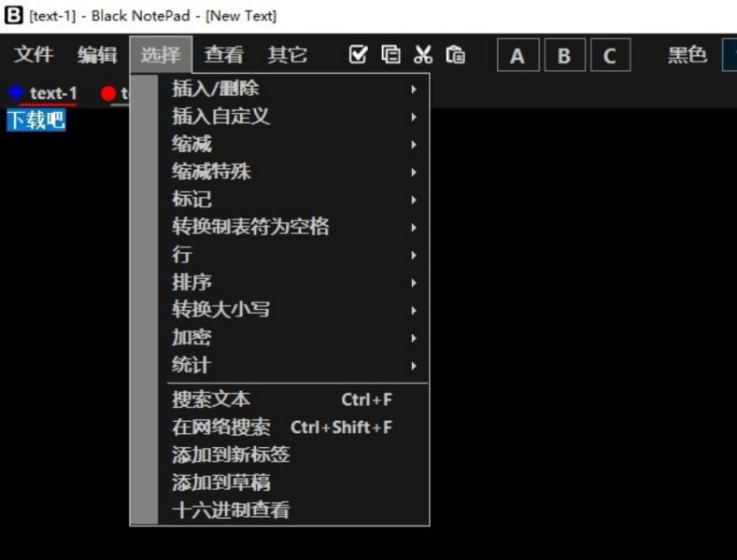Image resolution: width=737 pixels, height=560 pixels.
Task: Expand the 行 submenu
Action: (x=293, y=255)
